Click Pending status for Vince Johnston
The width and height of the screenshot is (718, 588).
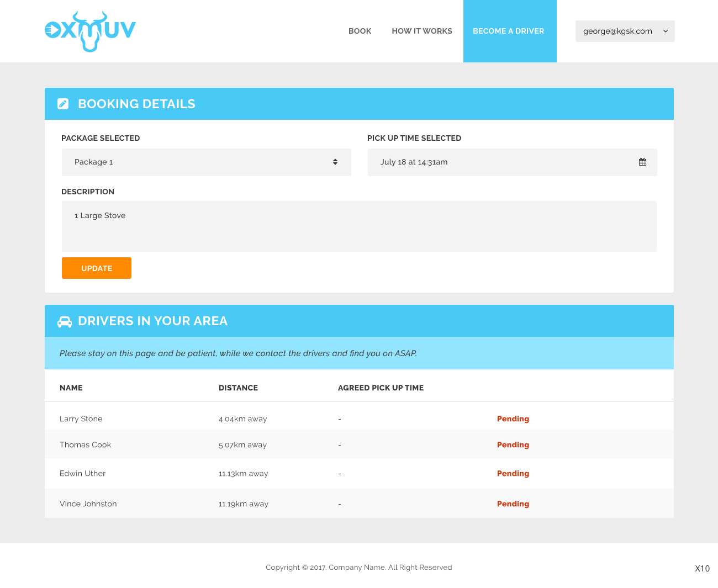pyautogui.click(x=513, y=504)
